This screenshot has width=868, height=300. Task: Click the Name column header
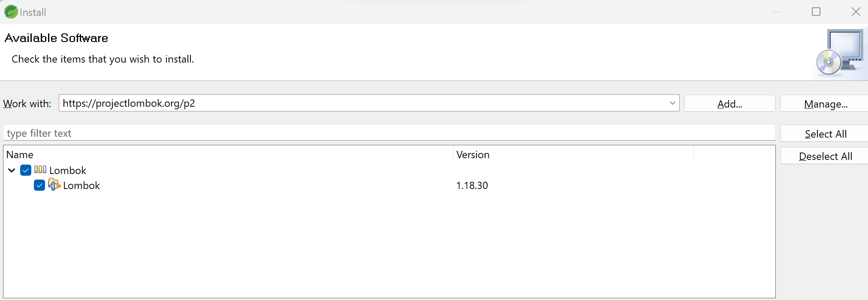click(20, 155)
